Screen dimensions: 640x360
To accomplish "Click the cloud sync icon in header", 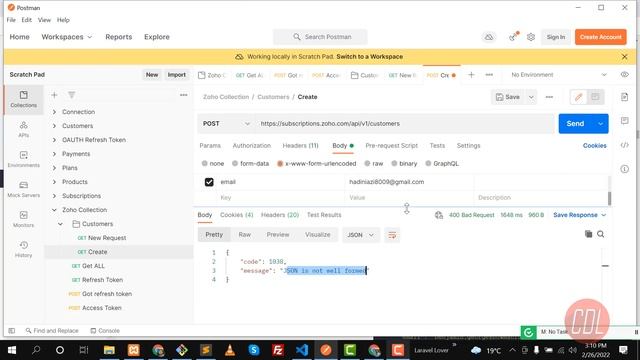I will pyautogui.click(x=489, y=37).
